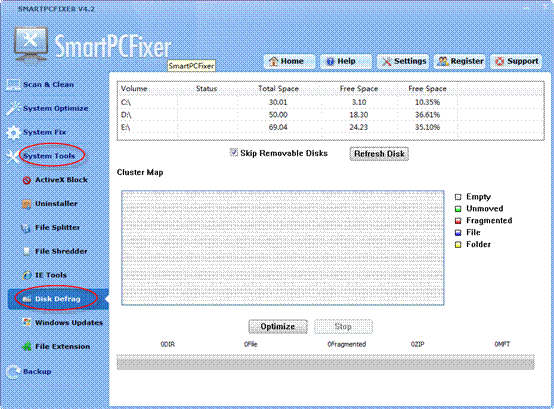Open System Fix section
The height and width of the screenshot is (409, 554).
point(45,132)
